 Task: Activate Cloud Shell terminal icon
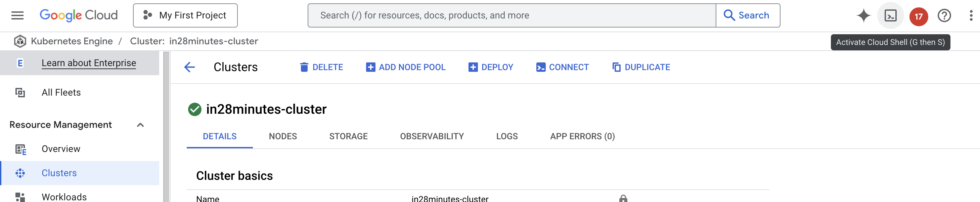(x=890, y=15)
